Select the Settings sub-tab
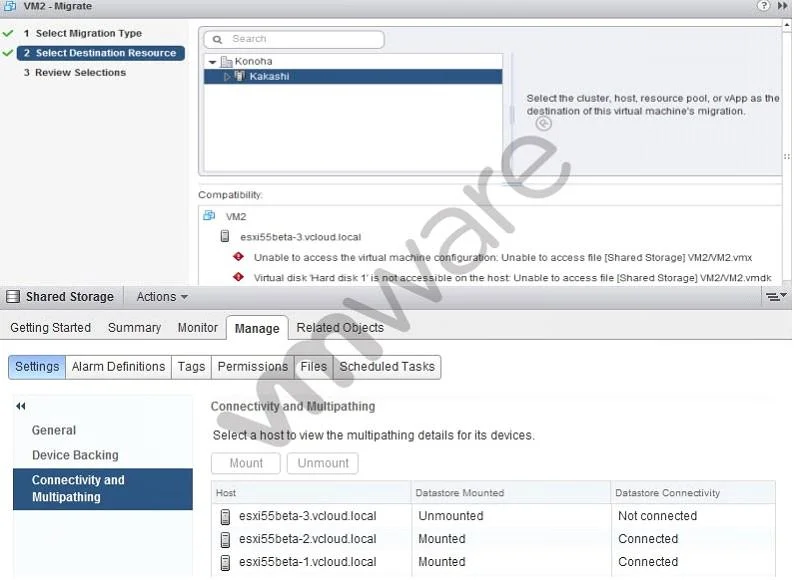Viewport: 794px width, 580px height. pyautogui.click(x=37, y=367)
